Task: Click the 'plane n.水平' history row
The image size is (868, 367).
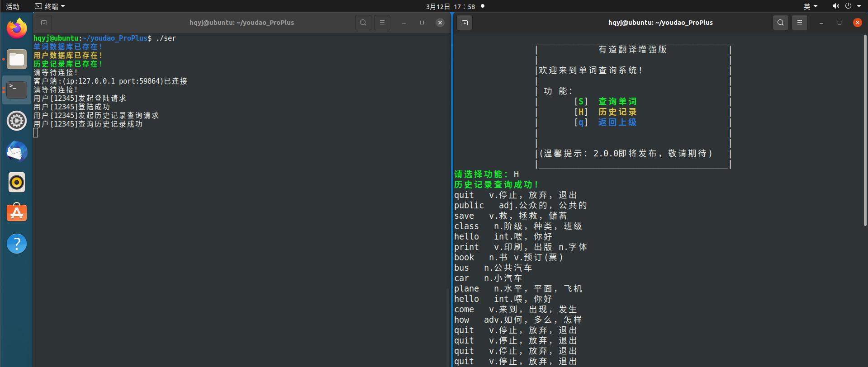Action: 518,288
